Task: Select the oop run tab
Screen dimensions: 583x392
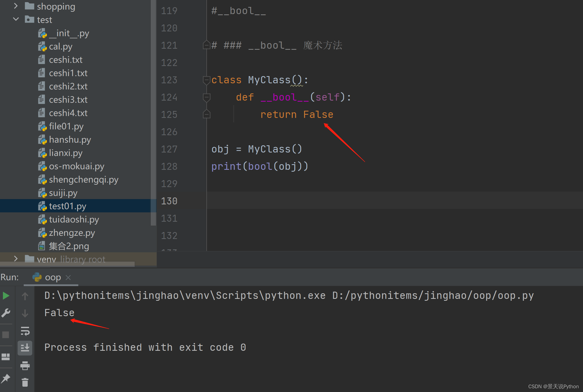Action: coord(51,277)
